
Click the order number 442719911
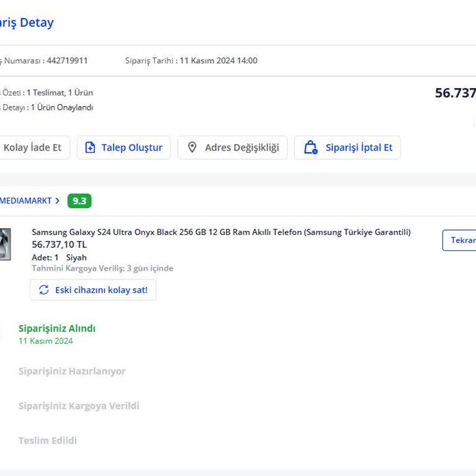click(67, 61)
